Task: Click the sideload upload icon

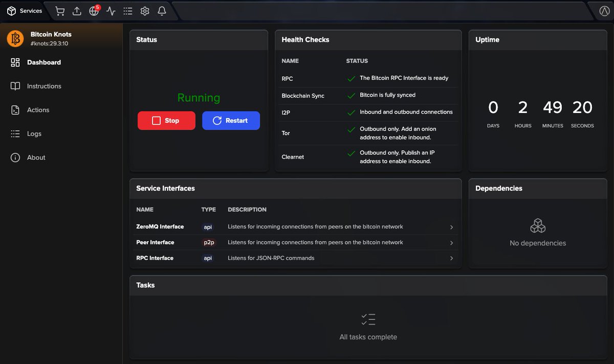Action: click(77, 11)
